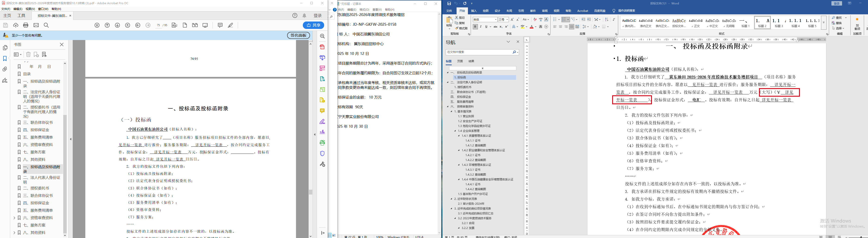Image resolution: width=868 pixels, height=238 pixels.
Task: Collapse the 1.4 企业体系管理 heading
Action: (455, 131)
